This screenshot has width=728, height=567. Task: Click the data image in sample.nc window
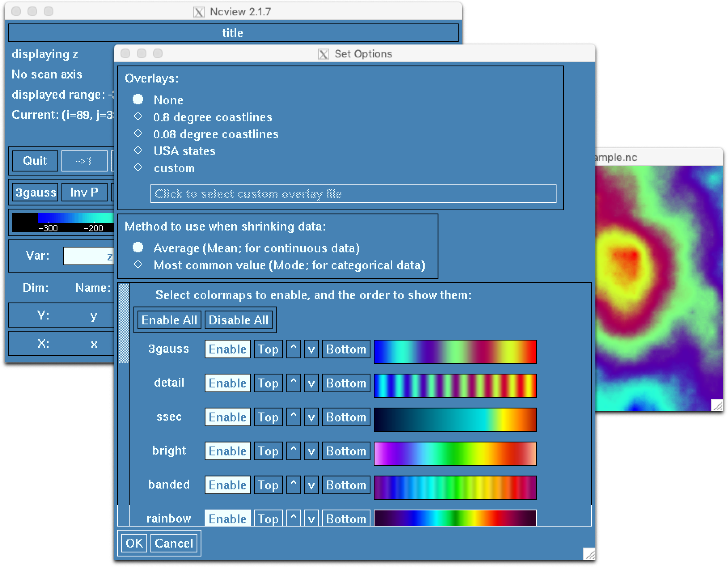click(x=659, y=288)
